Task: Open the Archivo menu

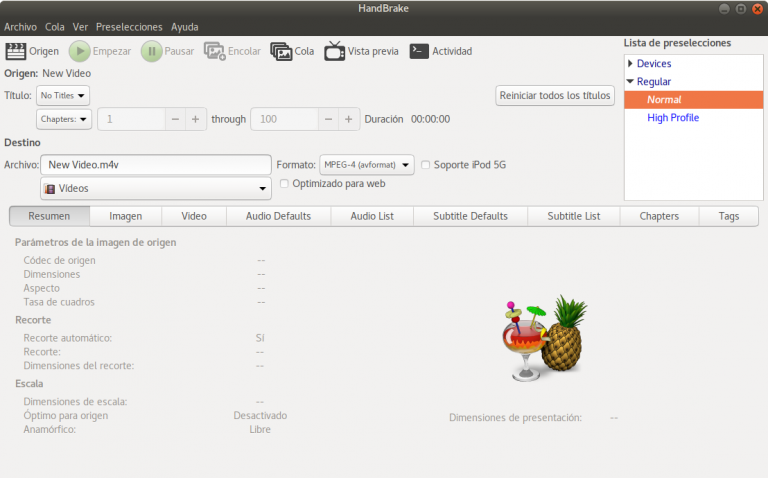Action: pos(21,27)
